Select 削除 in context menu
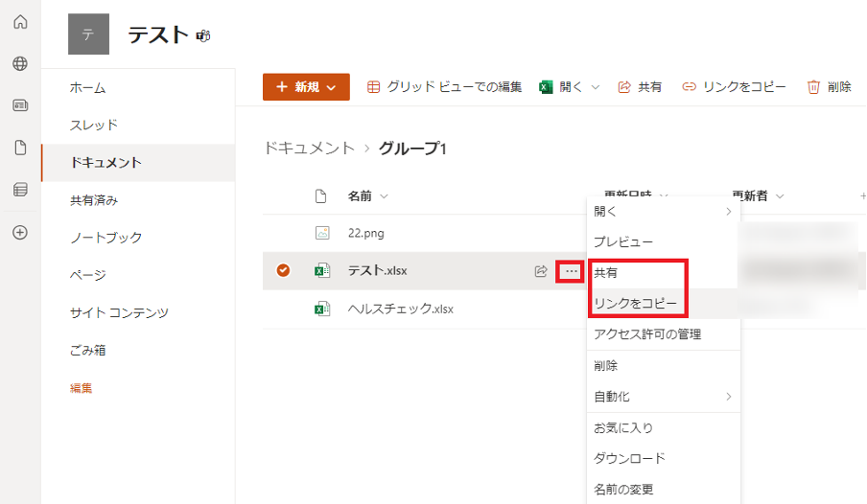The width and height of the screenshot is (867, 504). coord(664,366)
